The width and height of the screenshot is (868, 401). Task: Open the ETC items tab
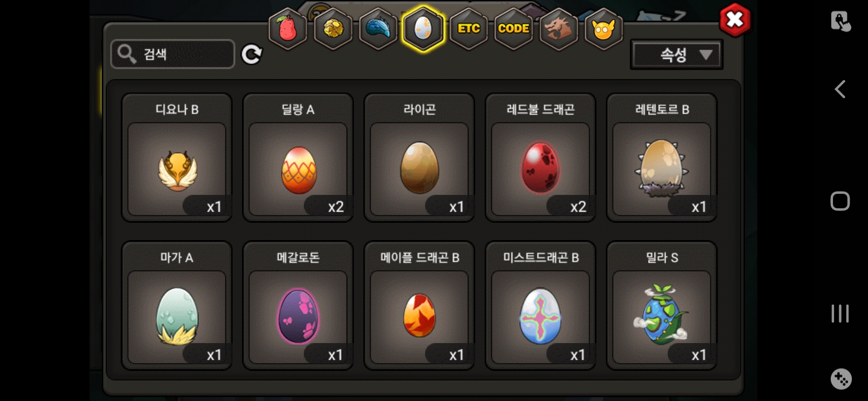point(468,29)
